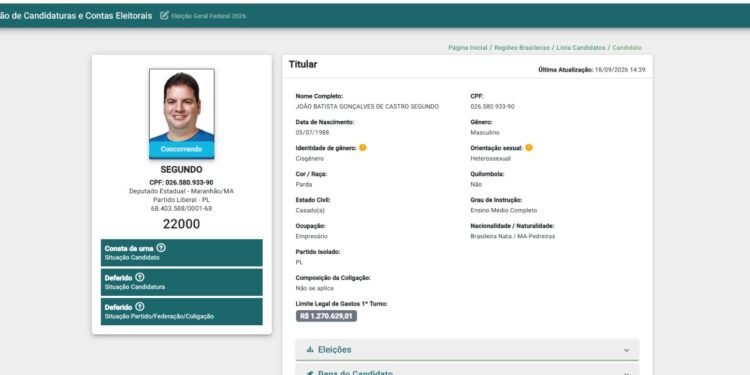Click the Deferido Situação Partido/Federação/Coligação panel
The width and height of the screenshot is (750, 375).
(x=181, y=311)
